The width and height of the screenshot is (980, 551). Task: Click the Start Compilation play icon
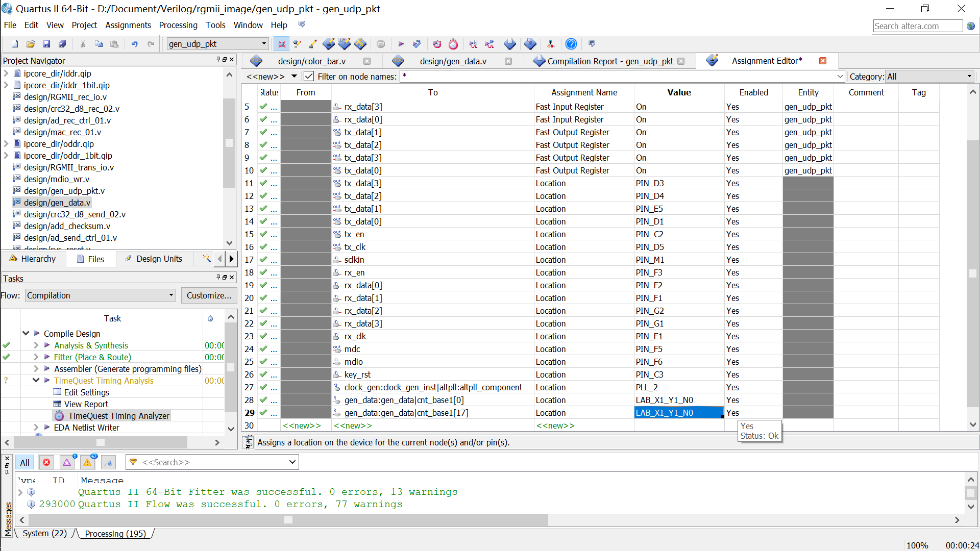pyautogui.click(x=401, y=44)
